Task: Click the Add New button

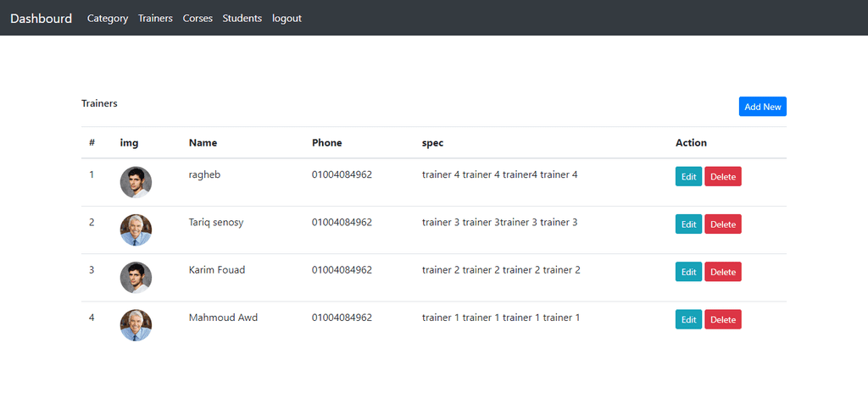Action: point(762,107)
